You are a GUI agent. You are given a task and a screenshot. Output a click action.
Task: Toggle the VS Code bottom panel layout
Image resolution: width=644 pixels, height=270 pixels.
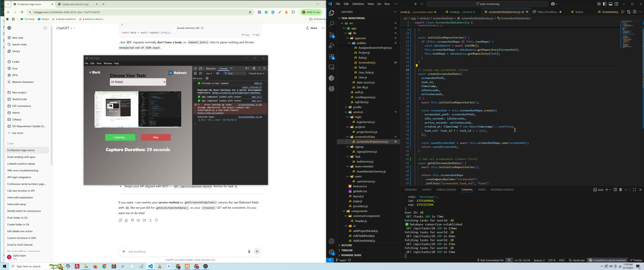tap(610, 4)
